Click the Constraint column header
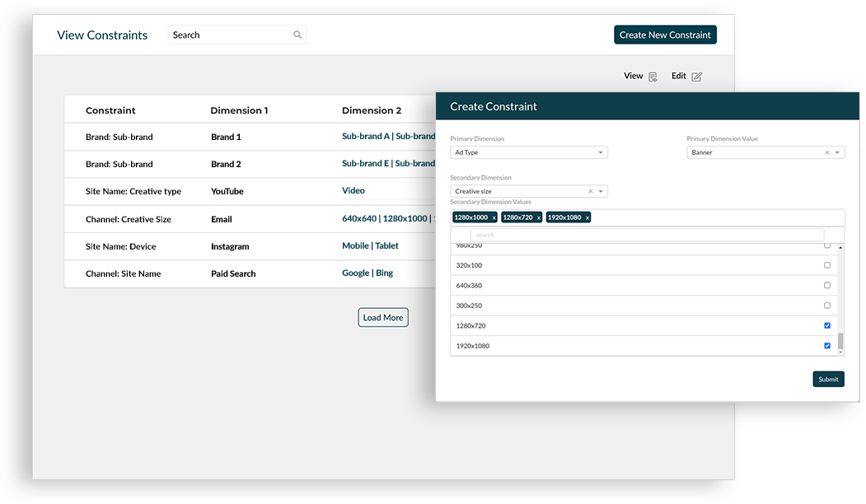Viewport: 866px width, 504px height. (x=110, y=110)
